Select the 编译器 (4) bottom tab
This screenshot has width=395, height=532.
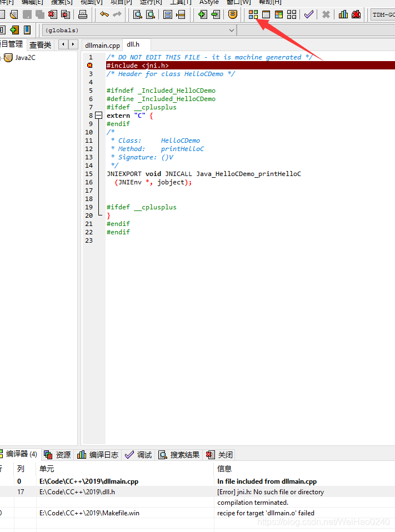click(x=20, y=454)
